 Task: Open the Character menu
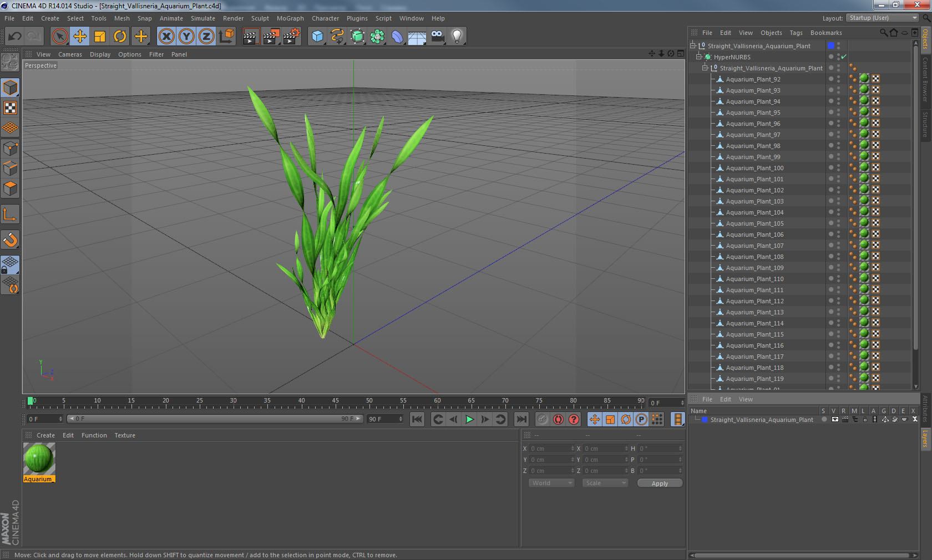[x=325, y=18]
